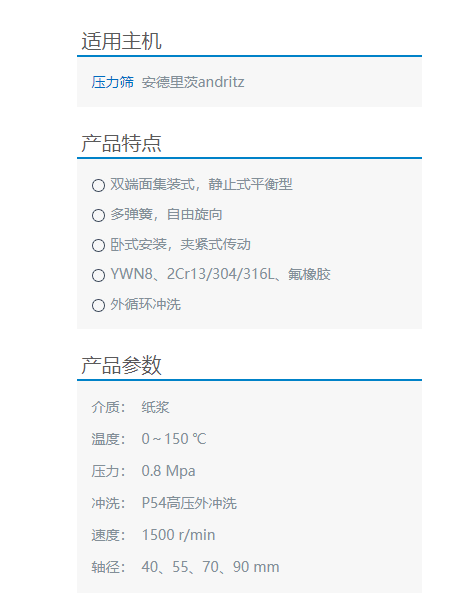Viewport: 474px width, 614px height.
Task: Click the 介质 value 纸浆
Action: tap(156, 407)
